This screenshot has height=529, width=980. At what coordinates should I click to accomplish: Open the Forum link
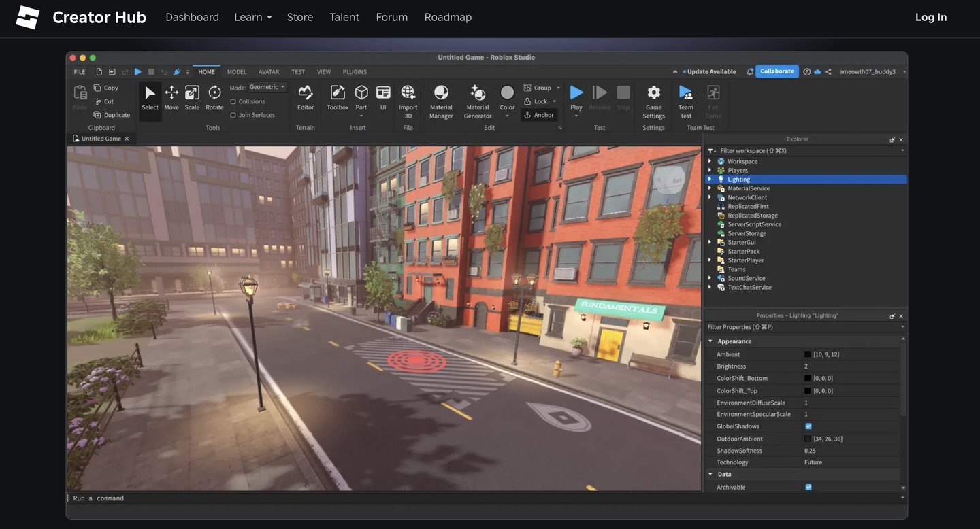(392, 17)
